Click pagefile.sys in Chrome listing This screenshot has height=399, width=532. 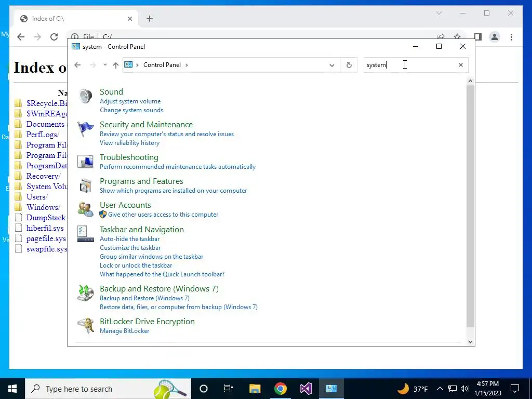pos(46,238)
